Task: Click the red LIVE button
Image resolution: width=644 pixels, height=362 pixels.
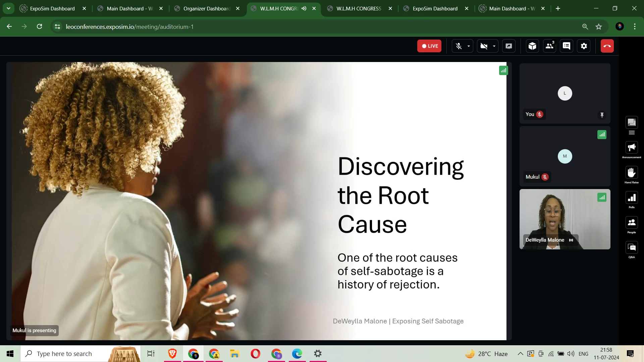Action: (429, 46)
